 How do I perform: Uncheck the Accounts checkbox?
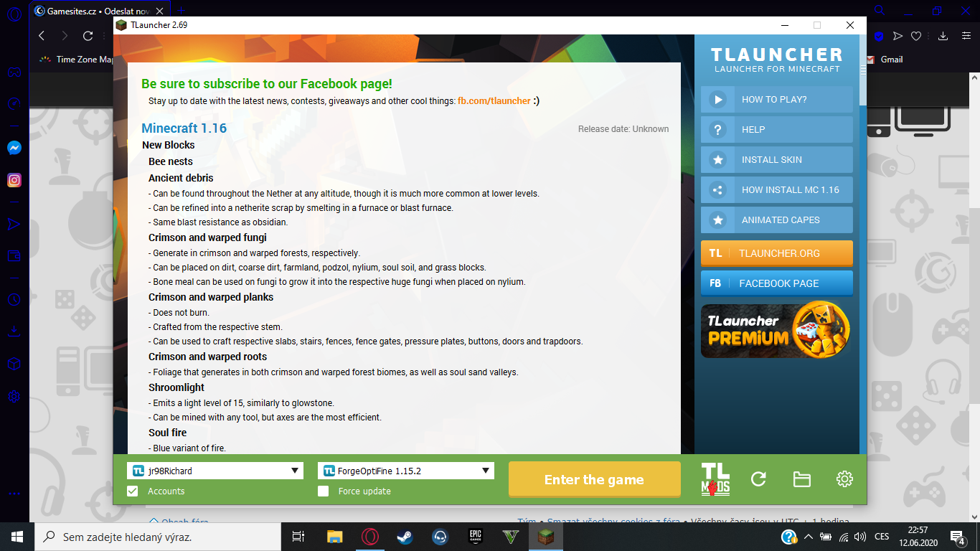pyautogui.click(x=133, y=491)
